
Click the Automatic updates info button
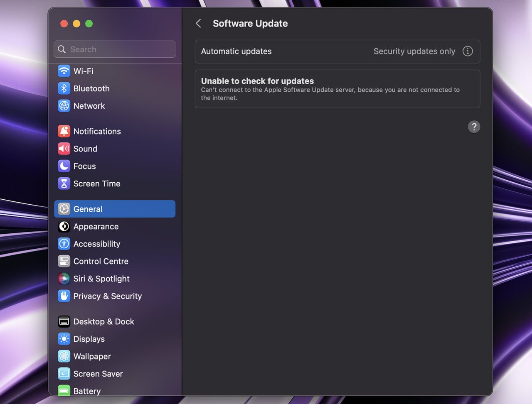point(468,51)
